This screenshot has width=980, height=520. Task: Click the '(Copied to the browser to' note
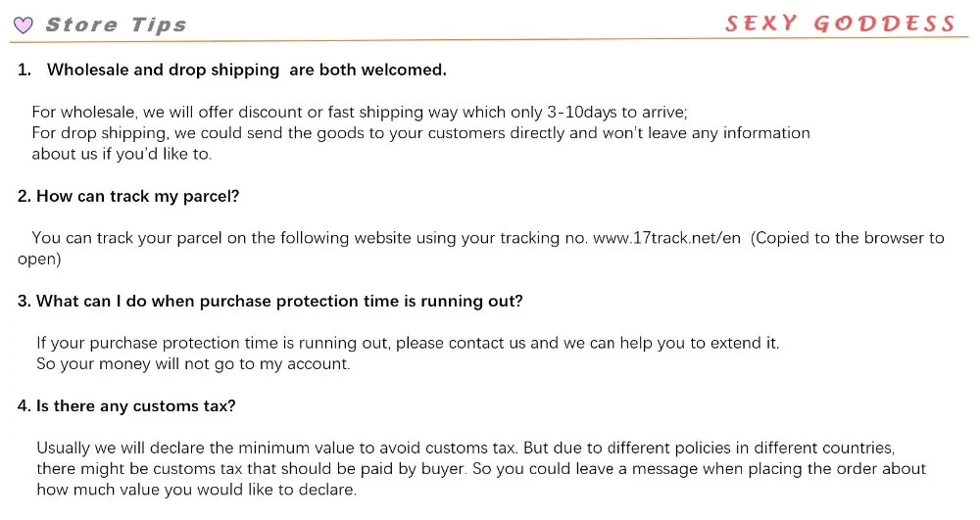point(847,238)
